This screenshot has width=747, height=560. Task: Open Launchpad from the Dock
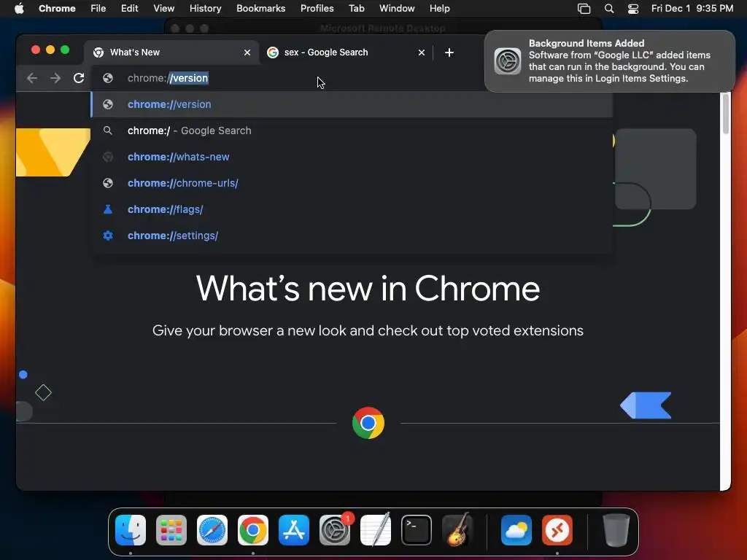tap(171, 530)
